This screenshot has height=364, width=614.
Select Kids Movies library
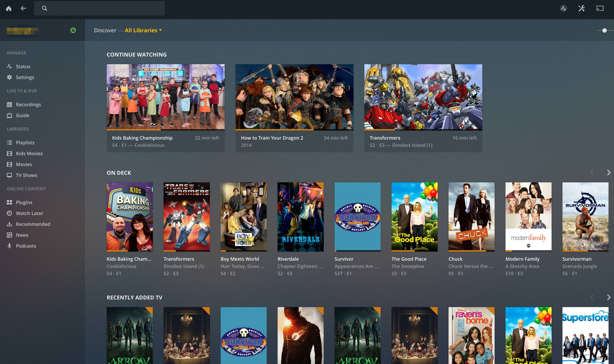(x=29, y=153)
